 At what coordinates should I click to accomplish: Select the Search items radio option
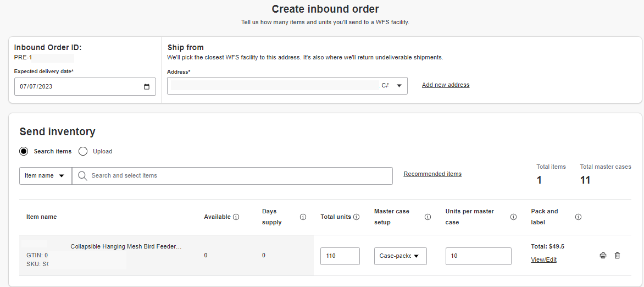24,151
